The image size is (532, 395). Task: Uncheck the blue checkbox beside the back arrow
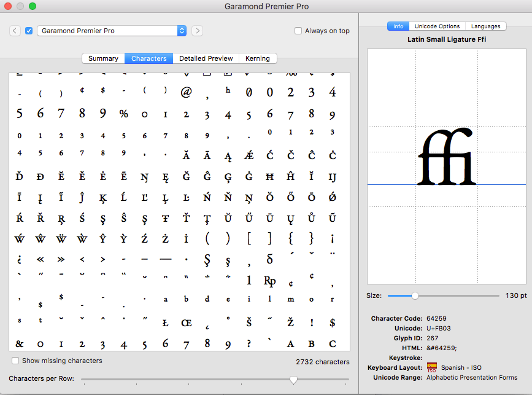tap(28, 31)
